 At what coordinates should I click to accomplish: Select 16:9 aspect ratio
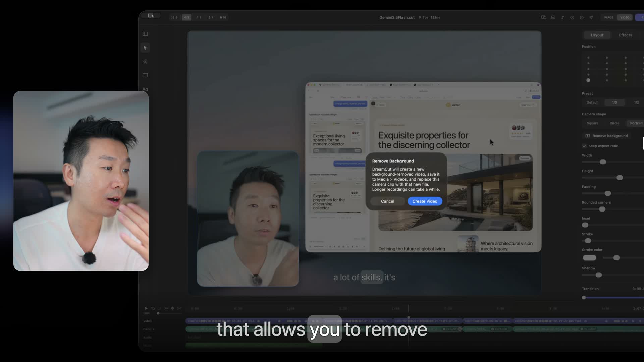click(x=174, y=17)
